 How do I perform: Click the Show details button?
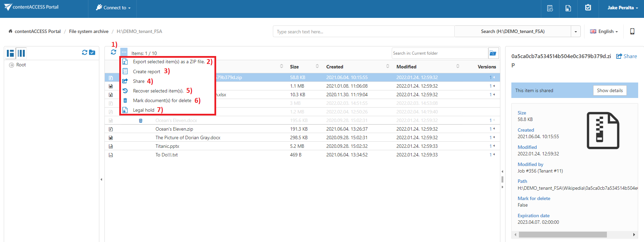coord(610,90)
